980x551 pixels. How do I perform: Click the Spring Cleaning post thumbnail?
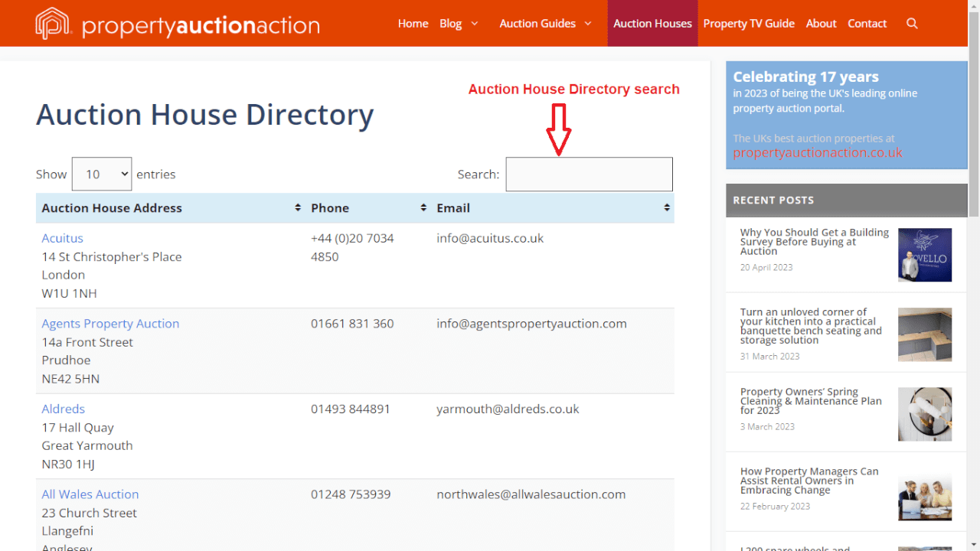(925, 414)
